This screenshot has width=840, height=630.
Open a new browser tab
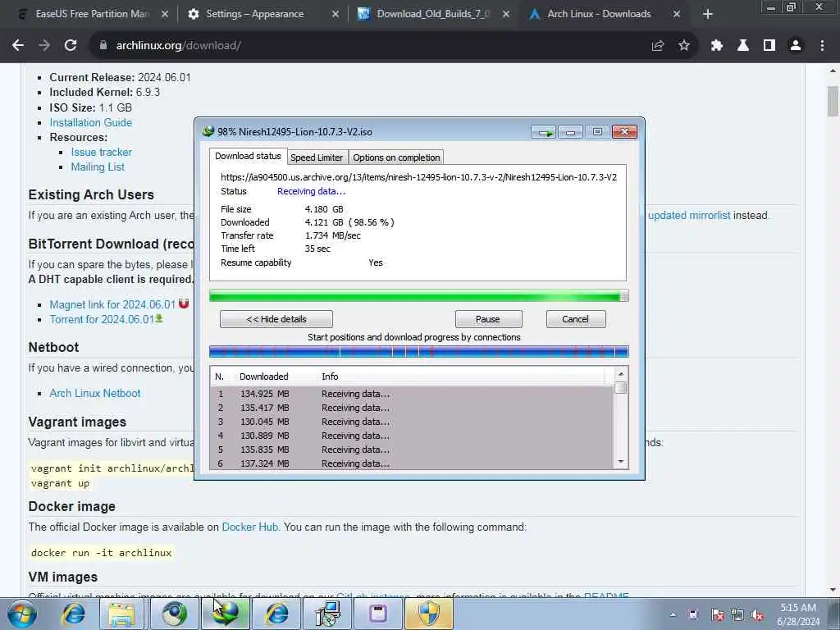pyautogui.click(x=708, y=14)
